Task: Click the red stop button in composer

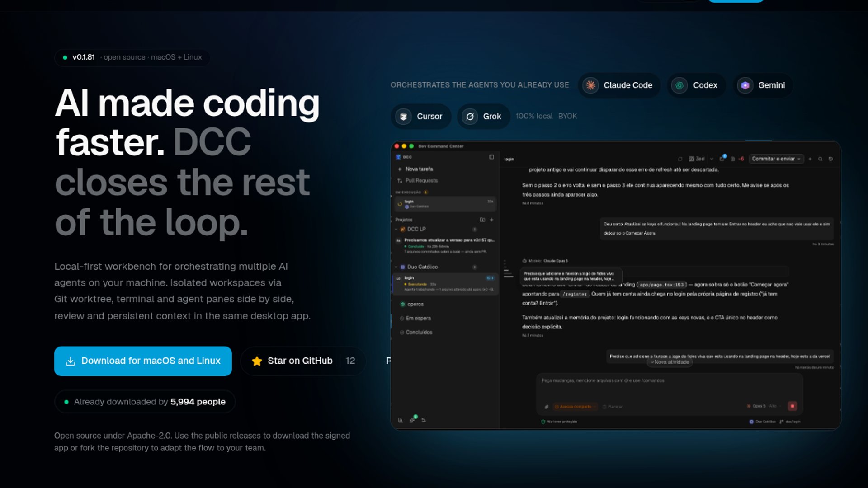Action: click(x=793, y=406)
